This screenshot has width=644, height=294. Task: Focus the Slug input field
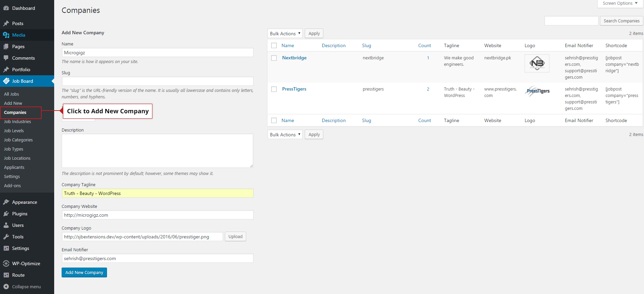(x=157, y=81)
